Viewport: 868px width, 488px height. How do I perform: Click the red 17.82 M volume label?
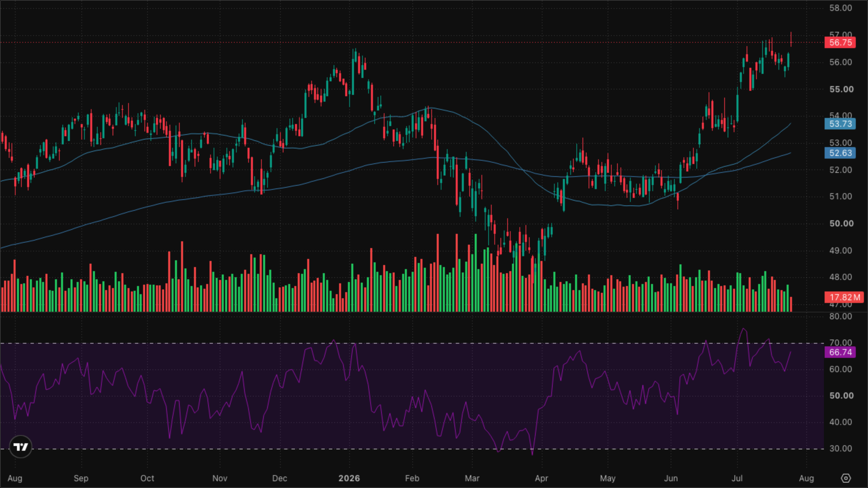point(844,297)
